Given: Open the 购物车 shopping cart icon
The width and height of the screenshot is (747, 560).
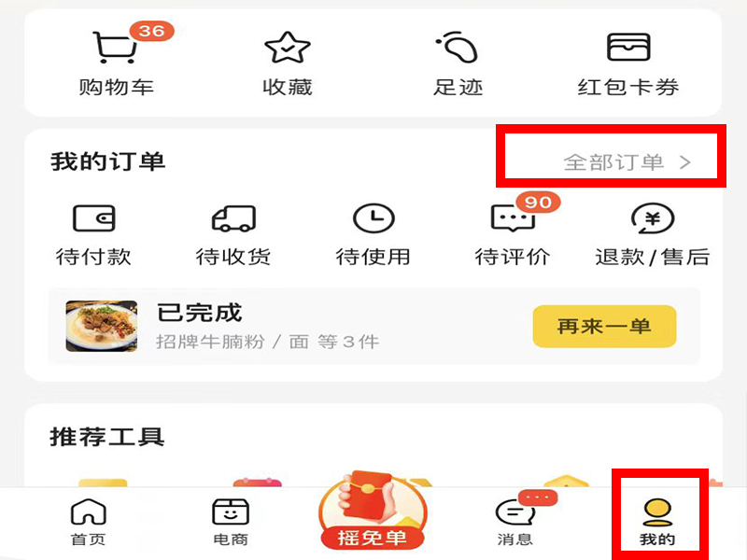Looking at the screenshot, I should [116, 48].
